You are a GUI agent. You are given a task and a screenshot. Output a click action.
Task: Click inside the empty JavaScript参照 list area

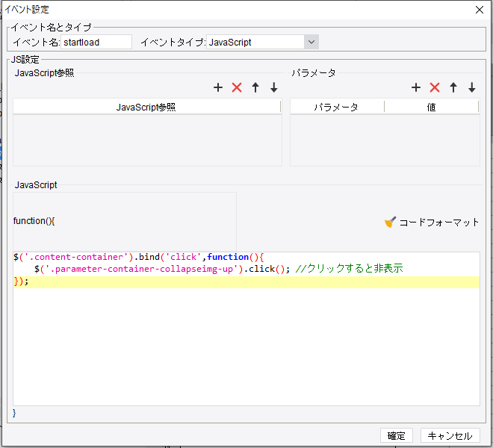[147, 140]
